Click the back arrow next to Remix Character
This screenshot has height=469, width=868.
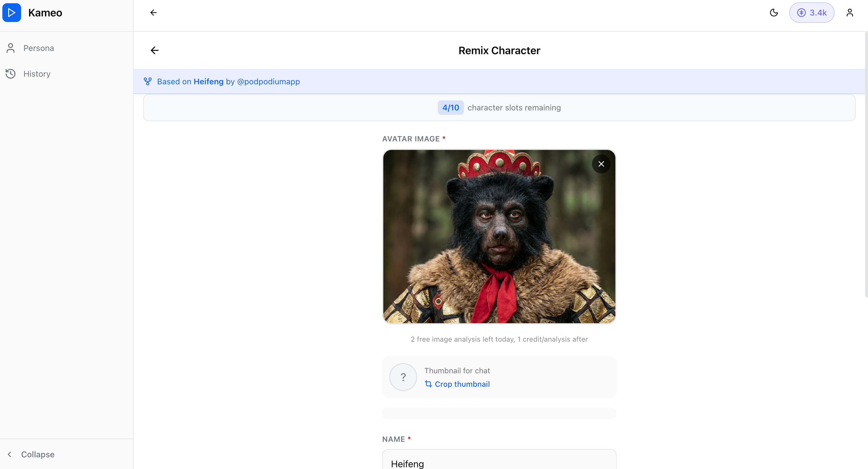[x=155, y=50]
